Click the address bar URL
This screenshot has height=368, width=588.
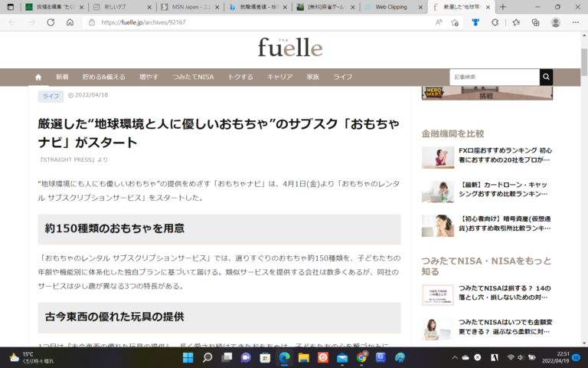[144, 22]
